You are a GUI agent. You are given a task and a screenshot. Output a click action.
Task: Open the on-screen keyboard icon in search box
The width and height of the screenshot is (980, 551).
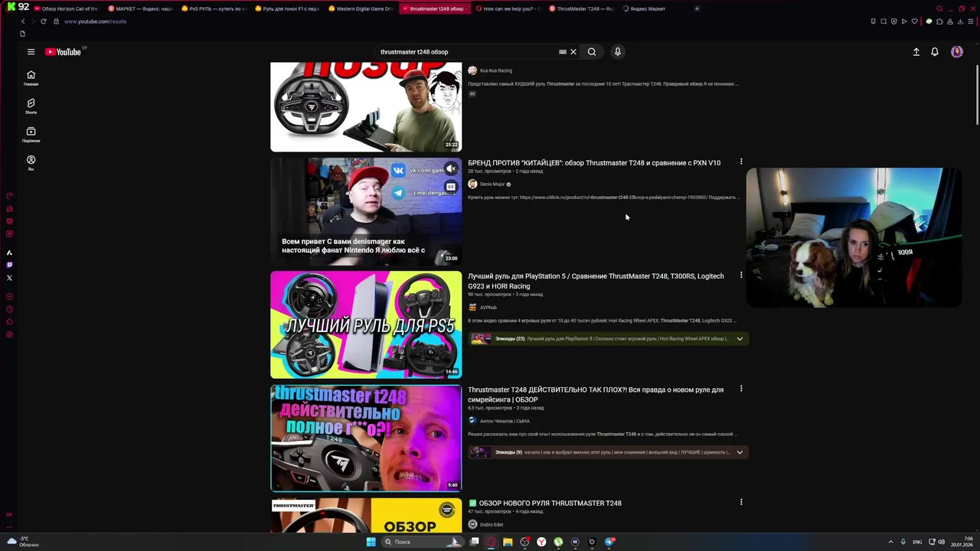coord(563,52)
